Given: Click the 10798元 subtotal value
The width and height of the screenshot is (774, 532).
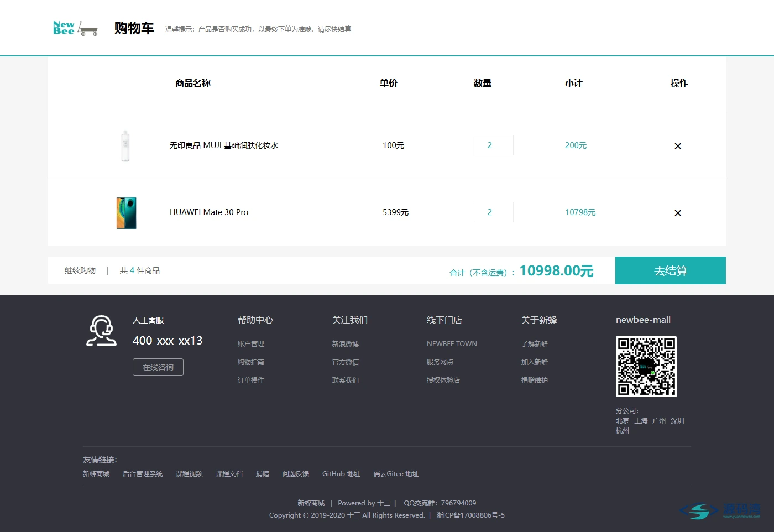Looking at the screenshot, I should pyautogui.click(x=580, y=212).
